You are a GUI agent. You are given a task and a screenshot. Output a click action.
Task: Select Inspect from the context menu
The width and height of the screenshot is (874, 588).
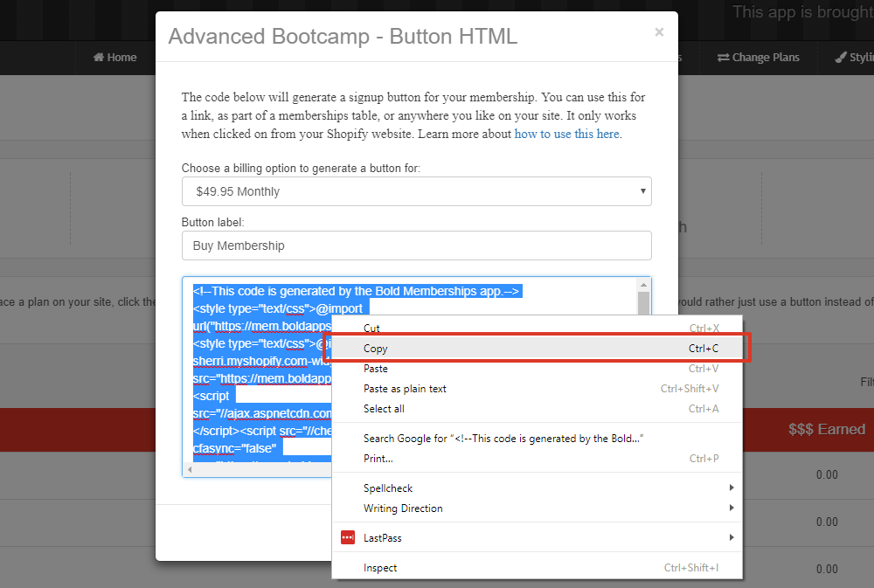coord(538,568)
